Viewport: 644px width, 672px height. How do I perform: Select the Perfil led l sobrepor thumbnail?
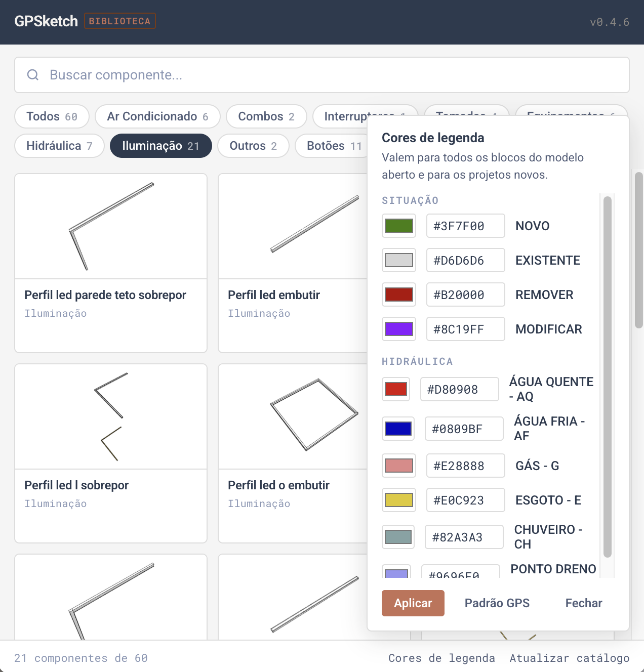(x=111, y=416)
